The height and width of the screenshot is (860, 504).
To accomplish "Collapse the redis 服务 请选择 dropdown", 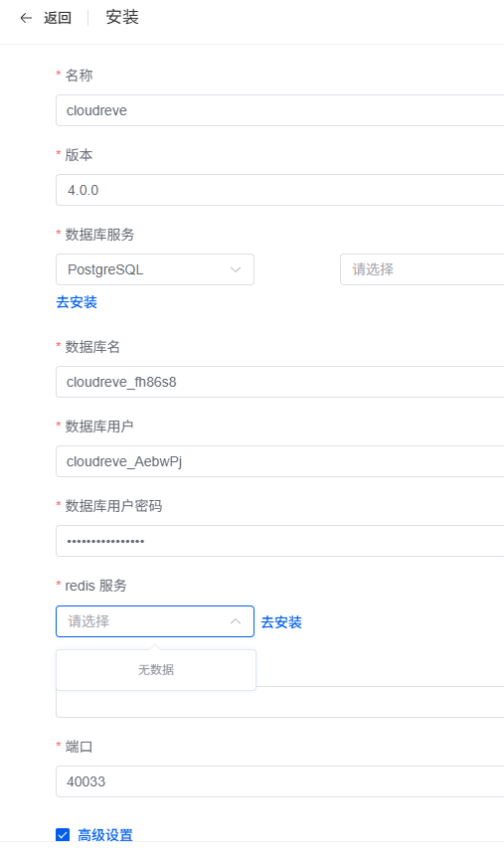I will (155, 621).
